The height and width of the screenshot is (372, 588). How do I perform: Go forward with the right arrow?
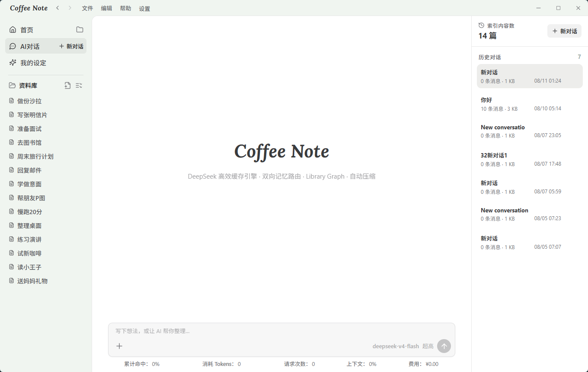tap(70, 8)
